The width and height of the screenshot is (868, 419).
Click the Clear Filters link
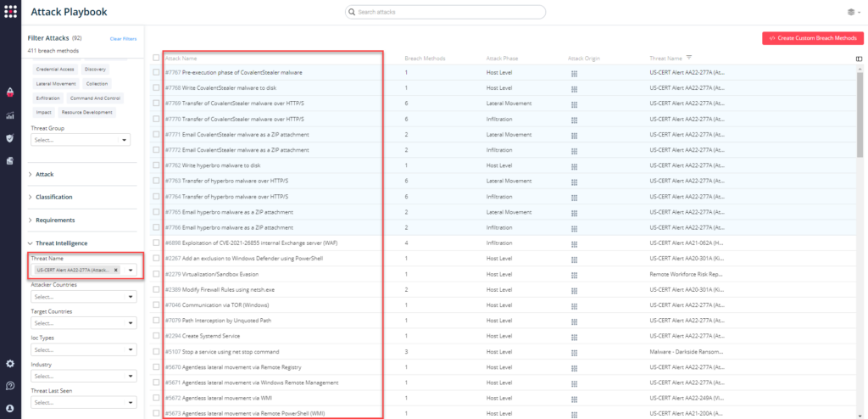click(123, 39)
